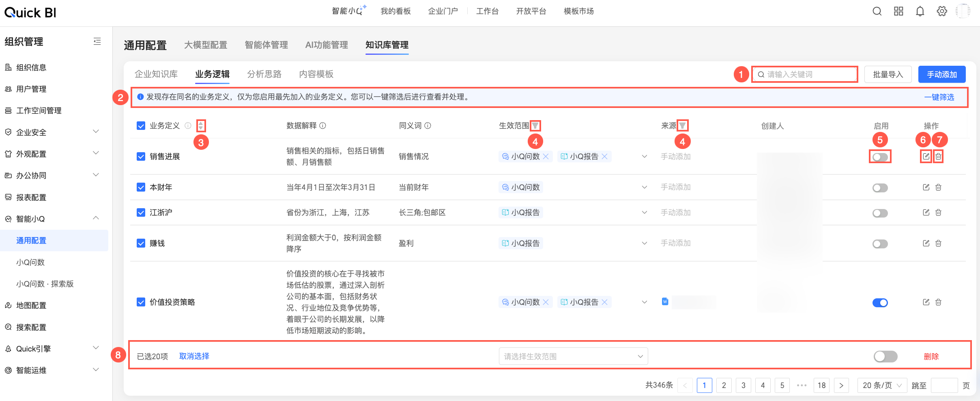Enable the 销售进展 toggle switch
This screenshot has width=980, height=401.
click(880, 157)
